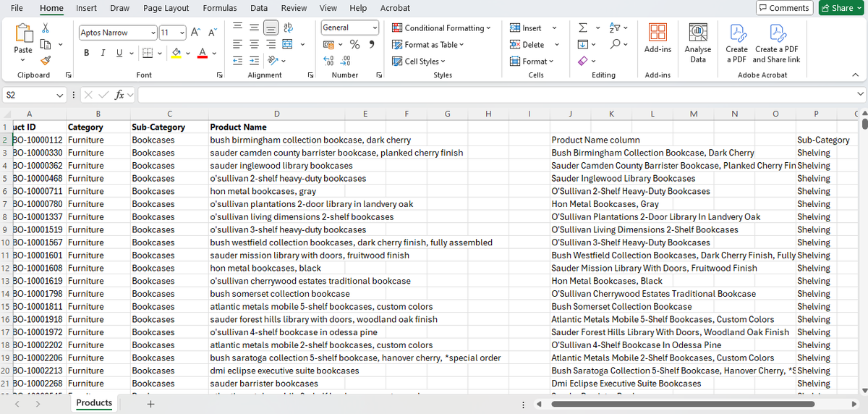The image size is (868, 414).
Task: Expand the Conditional Formatting menu
Action: pyautogui.click(x=441, y=28)
